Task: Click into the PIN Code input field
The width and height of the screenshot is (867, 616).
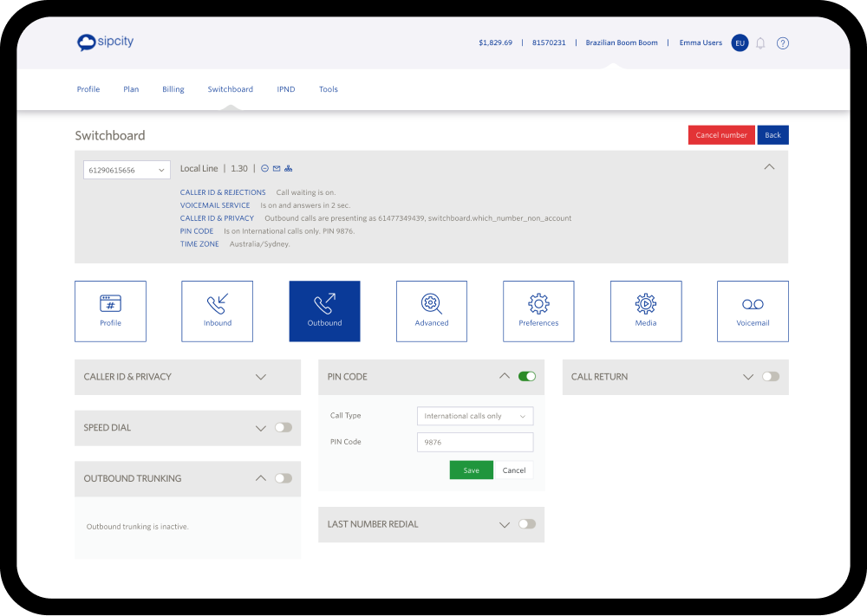Action: click(x=475, y=443)
